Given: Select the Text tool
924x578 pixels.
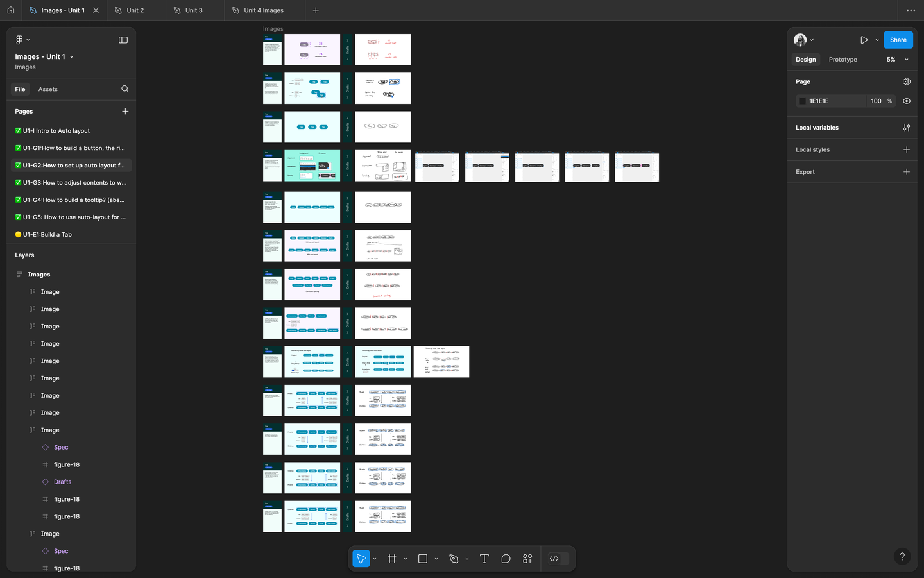Looking at the screenshot, I should click(484, 559).
